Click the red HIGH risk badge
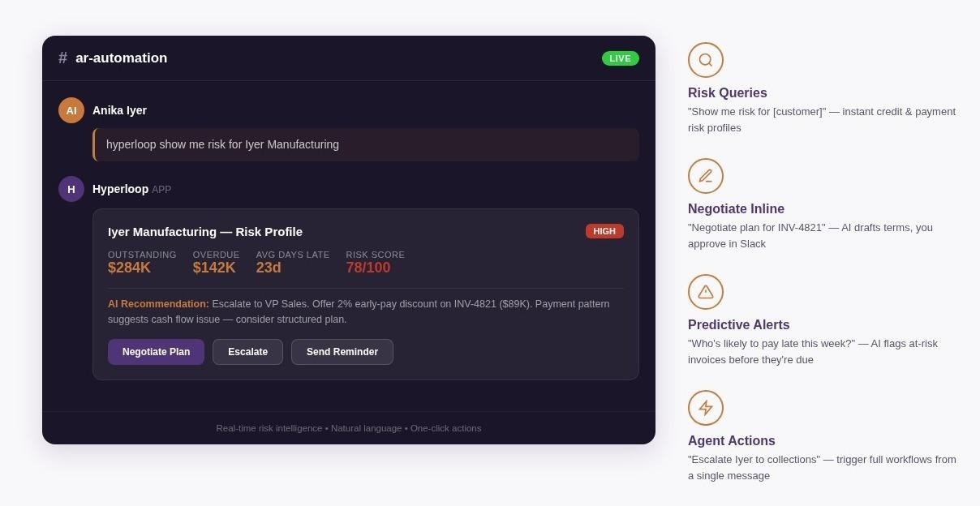Screen dimensions: 980x506 click(604, 231)
